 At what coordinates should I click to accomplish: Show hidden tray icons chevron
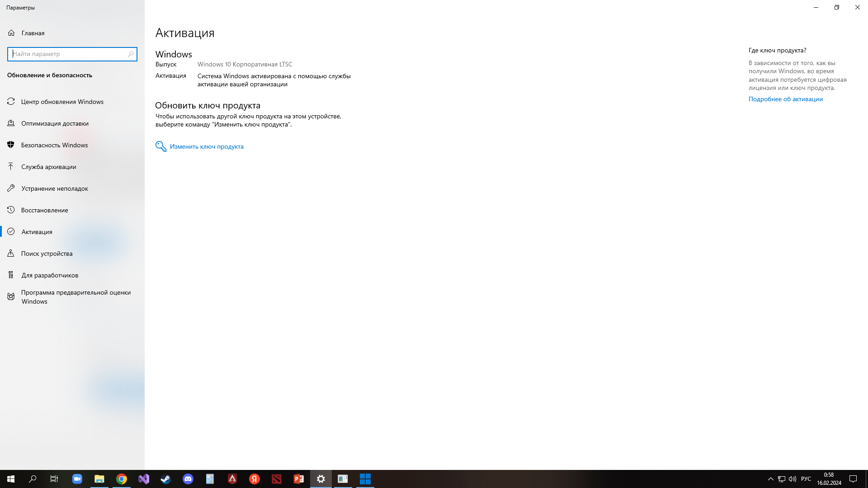point(770,479)
